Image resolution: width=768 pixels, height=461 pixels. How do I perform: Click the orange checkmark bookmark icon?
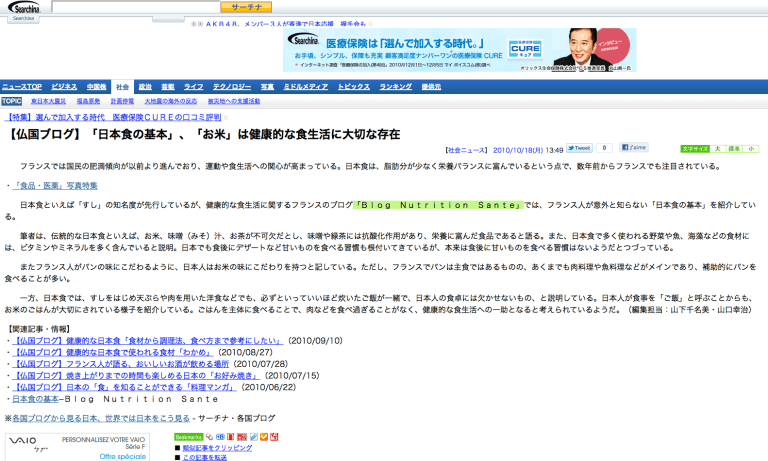[264, 437]
